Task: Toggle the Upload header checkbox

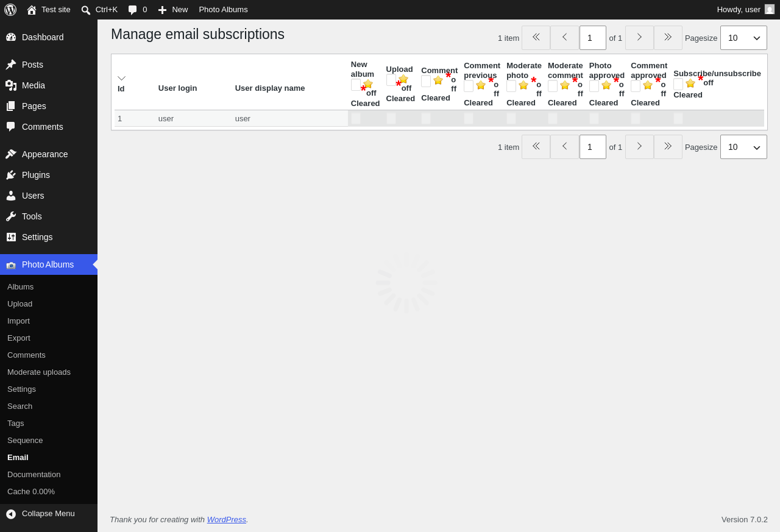Action: (x=391, y=80)
